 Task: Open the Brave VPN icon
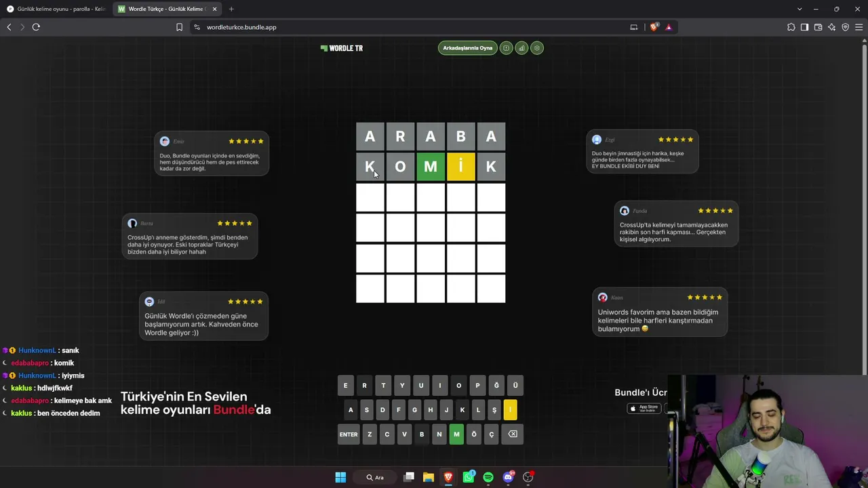(845, 27)
